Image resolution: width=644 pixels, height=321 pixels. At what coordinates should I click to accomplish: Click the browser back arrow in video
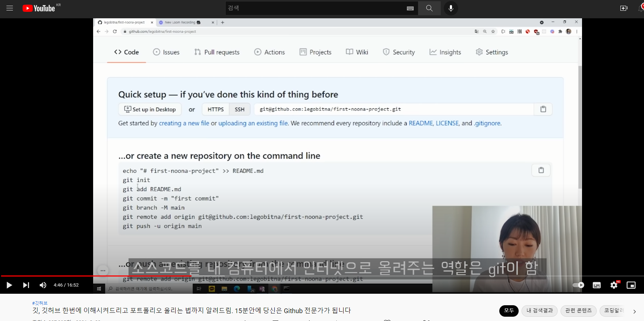click(98, 32)
